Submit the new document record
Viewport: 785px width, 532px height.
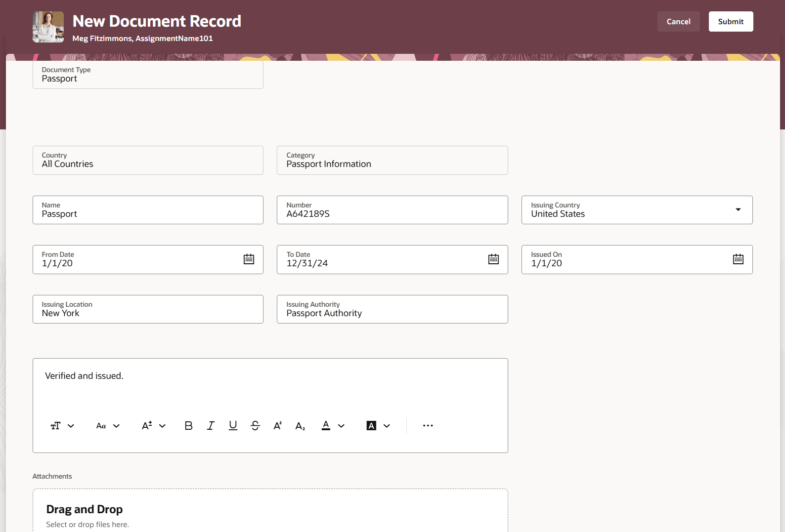731,22
